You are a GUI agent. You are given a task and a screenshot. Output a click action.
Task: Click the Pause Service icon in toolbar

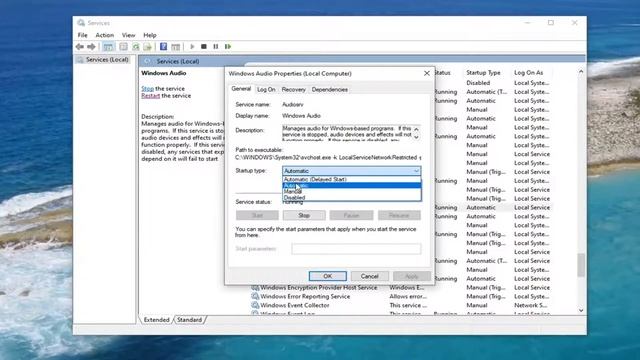pos(216,47)
